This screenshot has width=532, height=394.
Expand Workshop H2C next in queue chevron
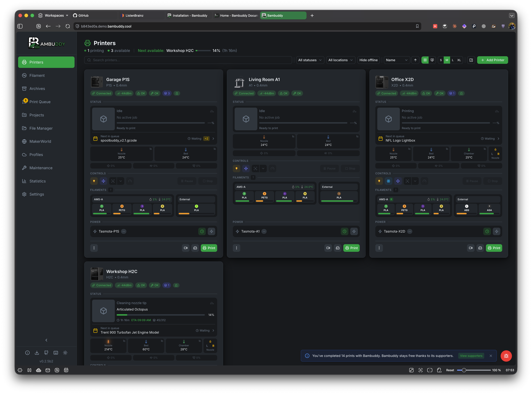coord(213,331)
